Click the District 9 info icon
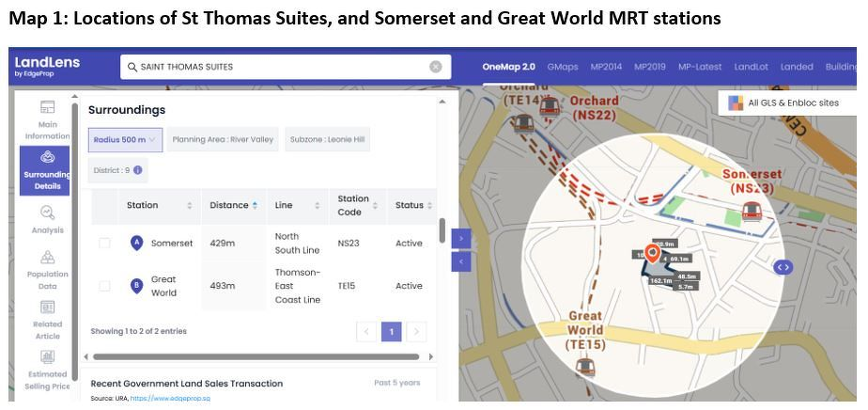The height and width of the screenshot is (410, 868). (x=138, y=170)
